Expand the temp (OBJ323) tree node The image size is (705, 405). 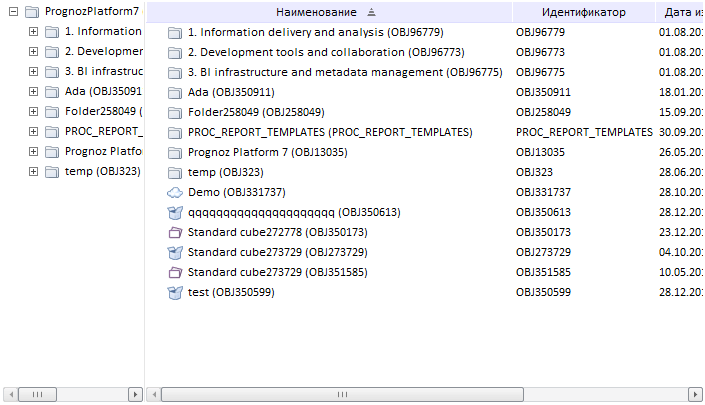coord(34,171)
